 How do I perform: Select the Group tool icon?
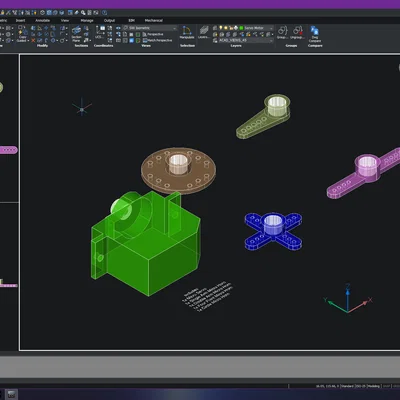[x=282, y=32]
